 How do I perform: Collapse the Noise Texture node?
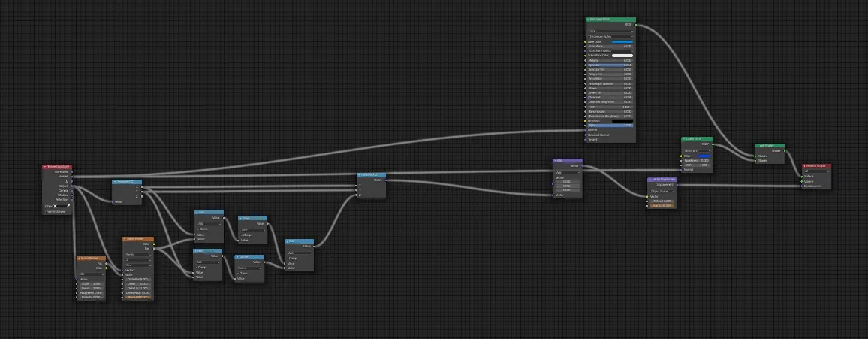coord(79,258)
